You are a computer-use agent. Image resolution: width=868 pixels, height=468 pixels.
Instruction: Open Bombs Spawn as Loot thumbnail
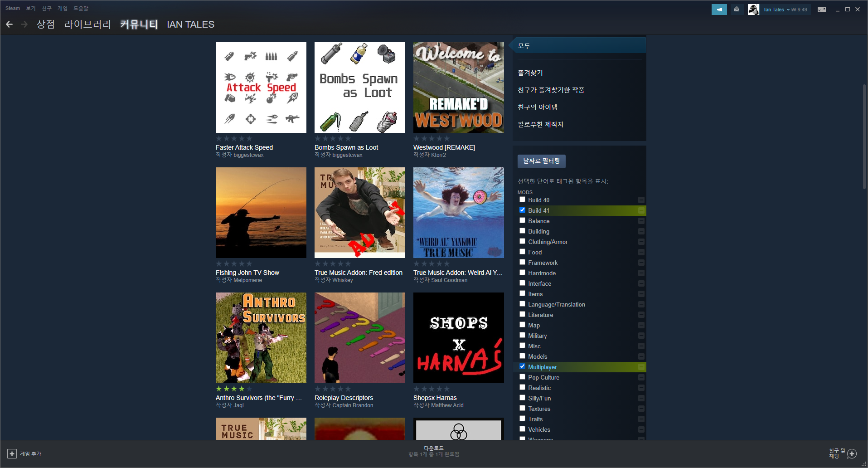pos(360,88)
